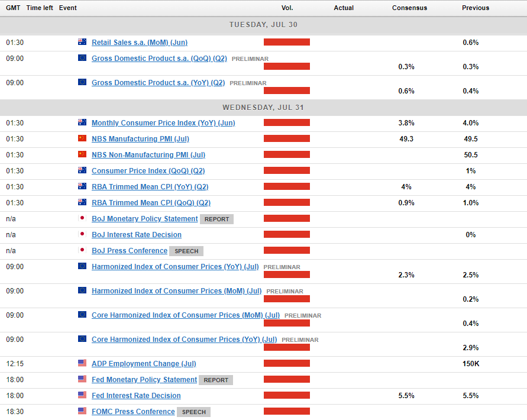Click the EU flag beside GDP QoQ
527x420 pixels.
tap(82, 59)
